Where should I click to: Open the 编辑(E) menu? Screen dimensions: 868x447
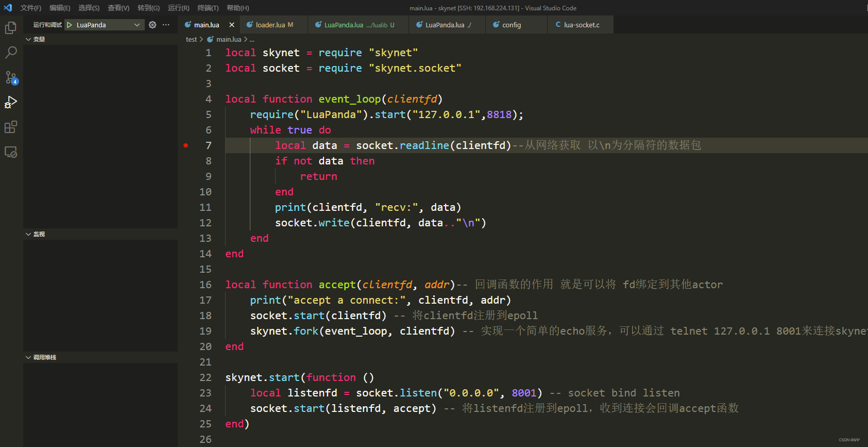click(x=60, y=8)
